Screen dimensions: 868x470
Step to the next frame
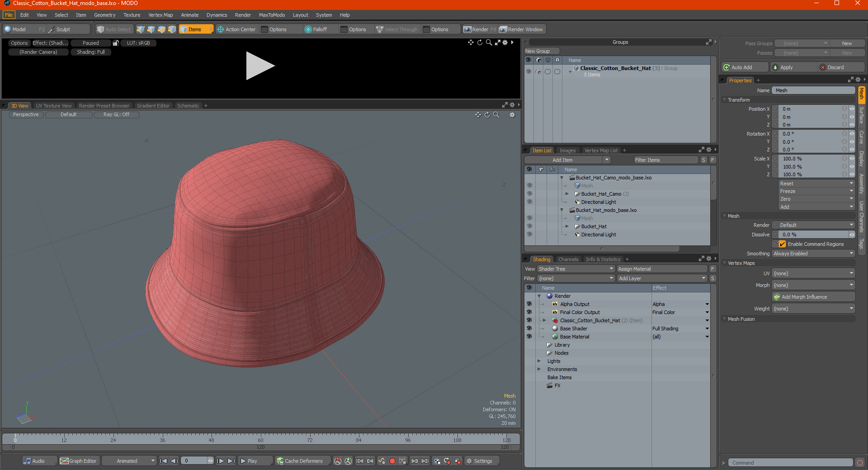[x=220, y=461]
